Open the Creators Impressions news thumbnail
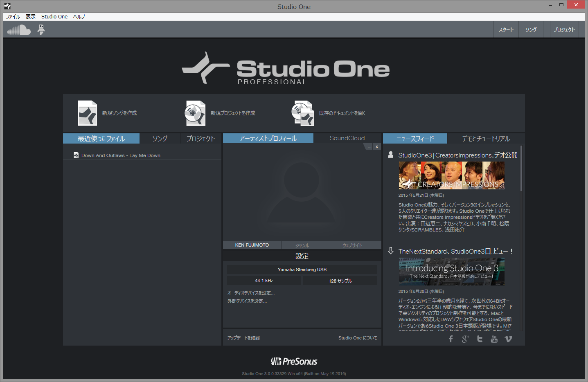 (452, 175)
